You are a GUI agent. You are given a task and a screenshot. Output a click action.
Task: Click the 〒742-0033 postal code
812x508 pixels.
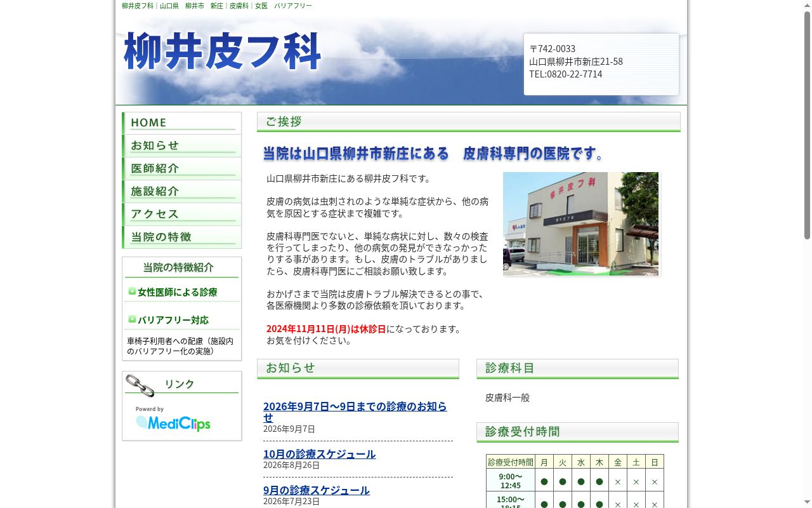click(553, 49)
